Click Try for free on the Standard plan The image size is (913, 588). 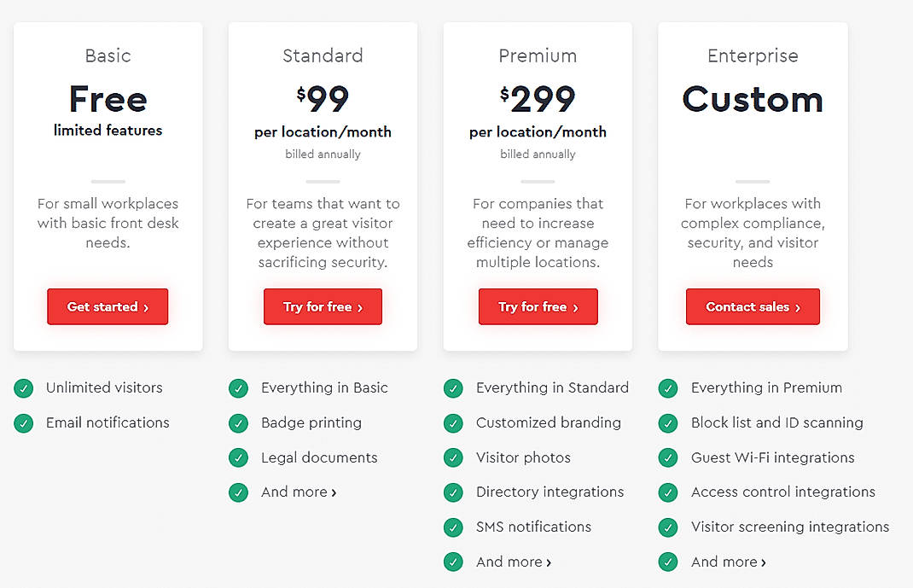tap(323, 306)
